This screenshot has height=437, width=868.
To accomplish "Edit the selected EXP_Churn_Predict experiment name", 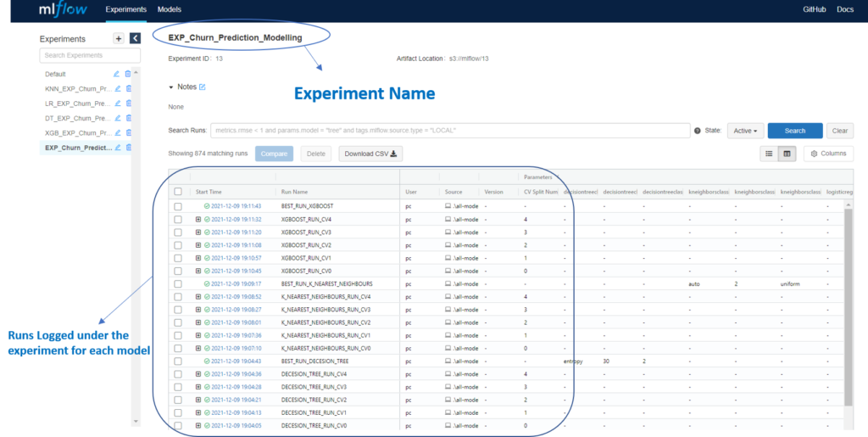I will click(117, 148).
